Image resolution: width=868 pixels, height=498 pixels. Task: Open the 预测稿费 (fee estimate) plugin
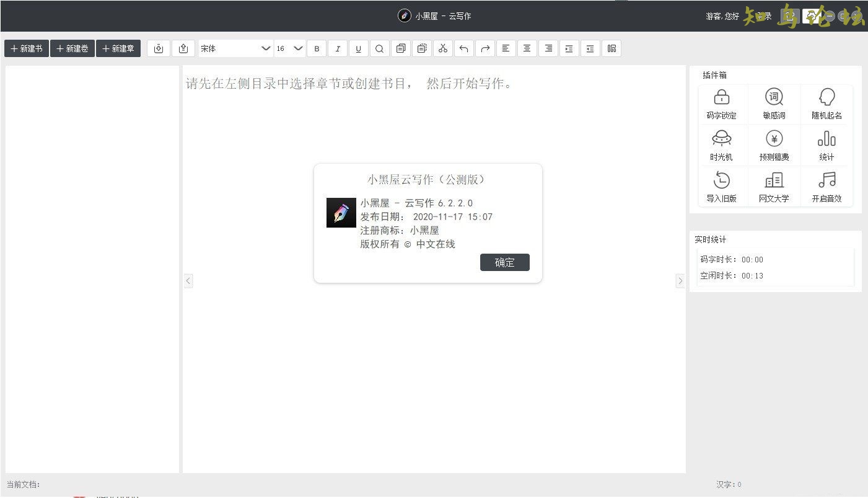(774, 146)
